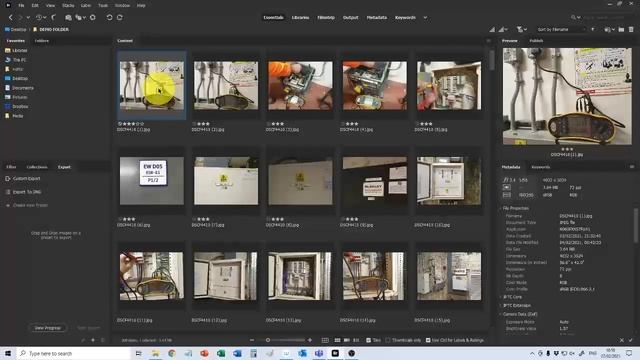Screen dimensions: 640x360
Task: Expand the File Properties section
Action: (516, 208)
